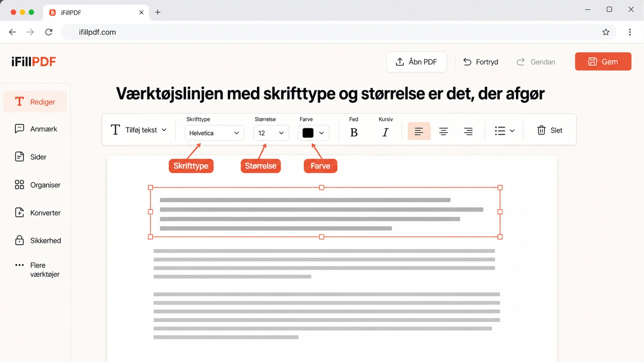Click the Gendan redo button
Screen dimensions: 644x362
coord(536,62)
